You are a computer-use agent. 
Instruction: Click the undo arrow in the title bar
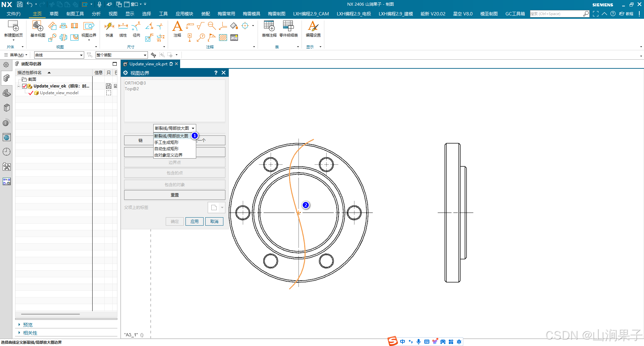pos(30,4)
